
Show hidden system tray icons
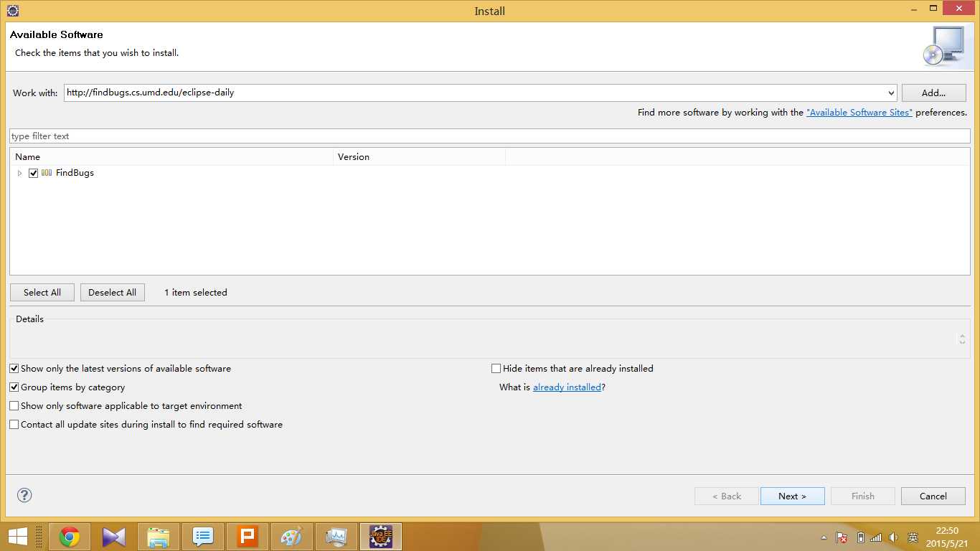point(824,537)
